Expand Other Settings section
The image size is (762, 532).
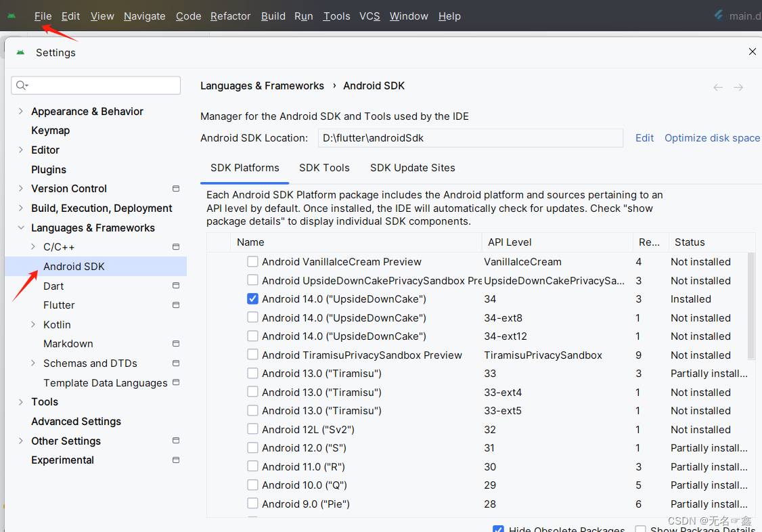(20, 441)
